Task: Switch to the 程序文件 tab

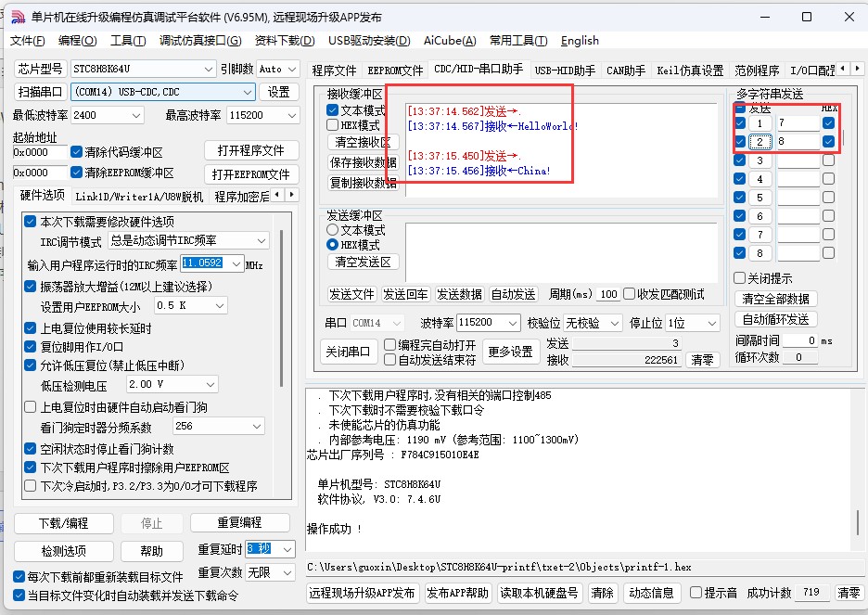Action: pyautogui.click(x=334, y=70)
